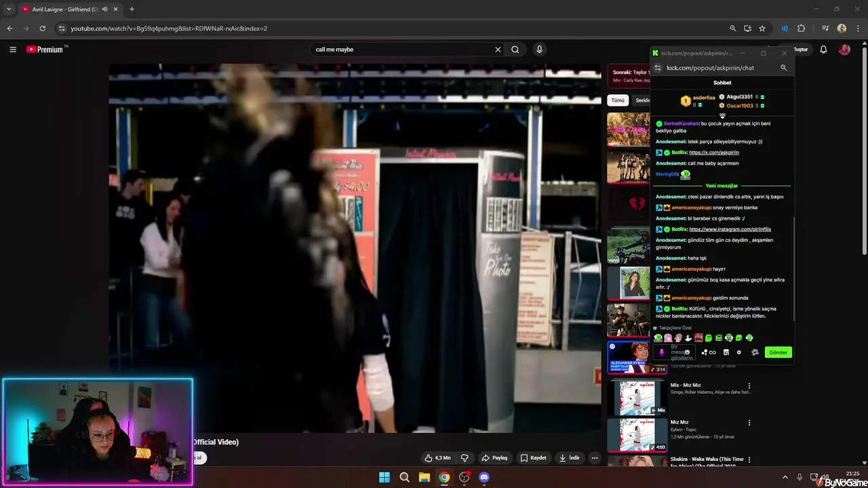The width and height of the screenshot is (868, 488).
Task: Click the YouTube URL address bar
Action: (393, 28)
